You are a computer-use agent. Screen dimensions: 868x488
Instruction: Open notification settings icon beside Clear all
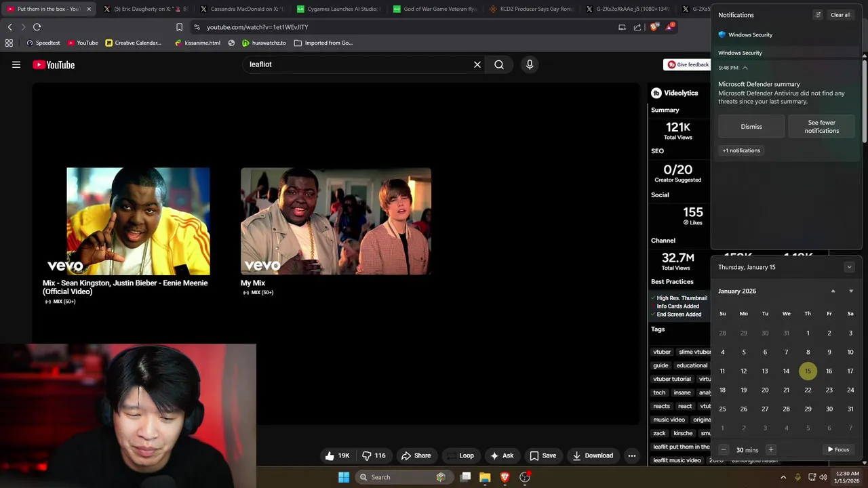(818, 15)
